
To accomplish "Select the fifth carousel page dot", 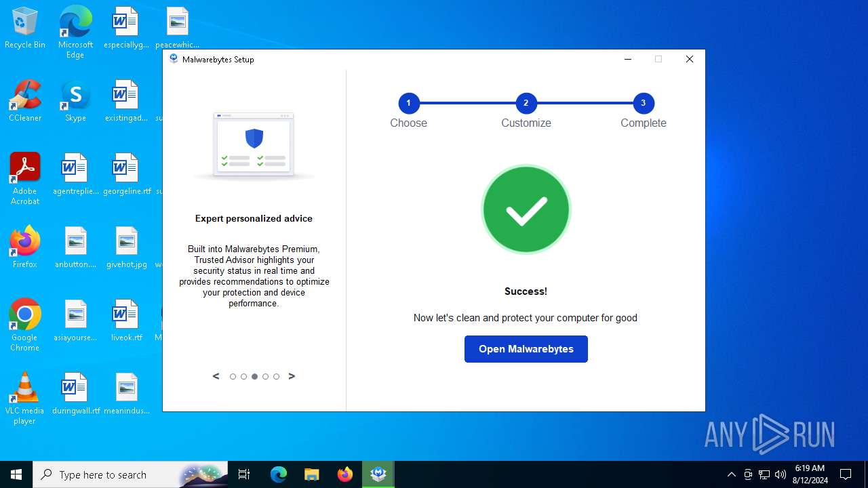I will [x=276, y=377].
